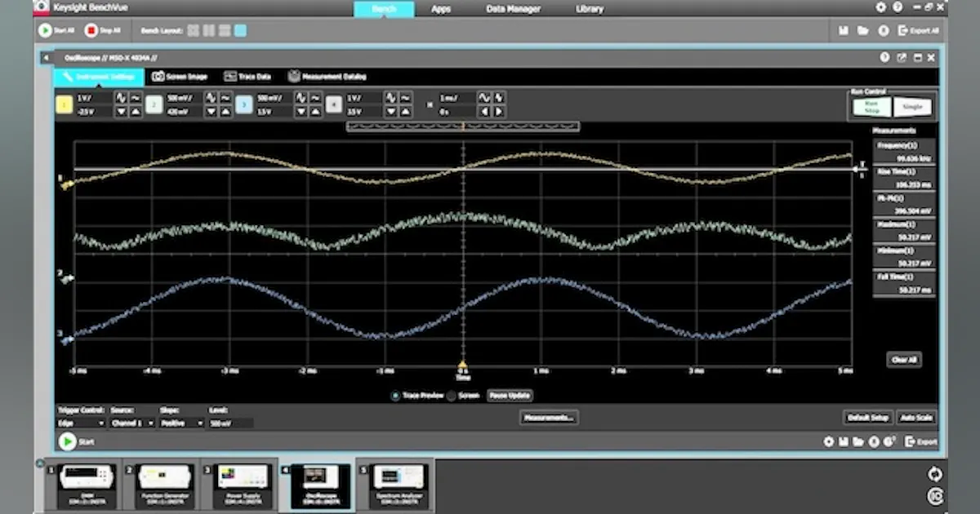Open the Library tab
Image resolution: width=980 pixels, height=514 pixels.
[589, 9]
